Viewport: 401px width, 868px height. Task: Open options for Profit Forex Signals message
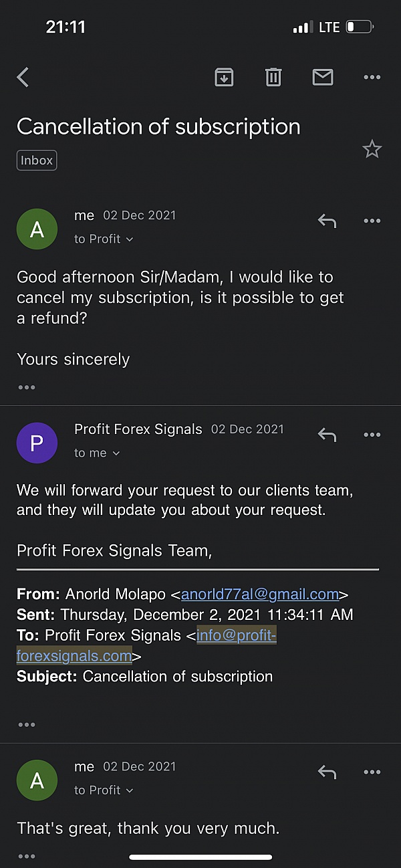pyautogui.click(x=372, y=435)
